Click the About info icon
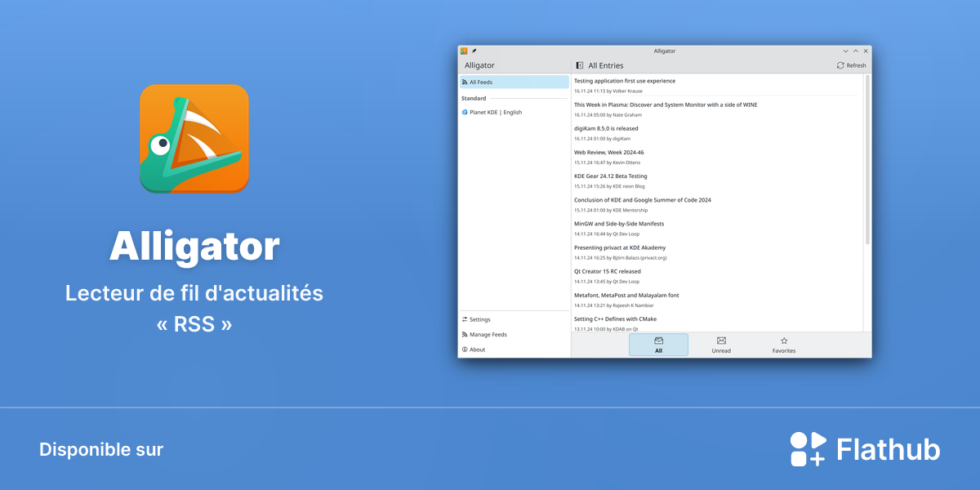The image size is (980, 490). 465,350
